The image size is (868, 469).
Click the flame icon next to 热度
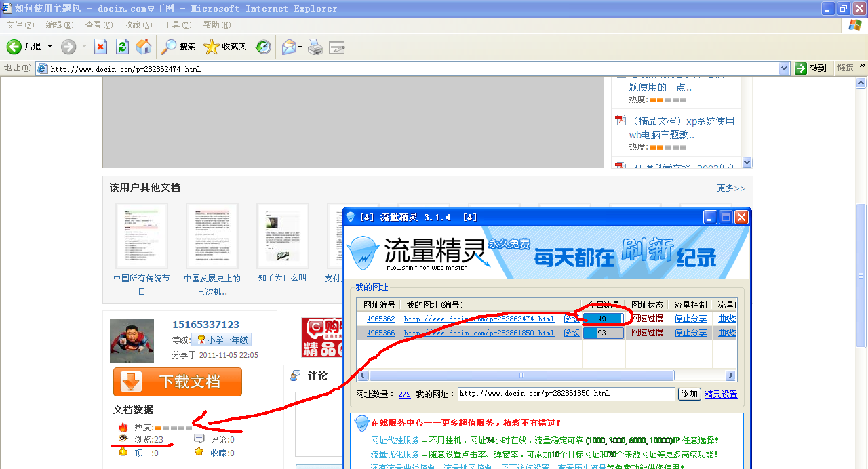[x=123, y=428]
